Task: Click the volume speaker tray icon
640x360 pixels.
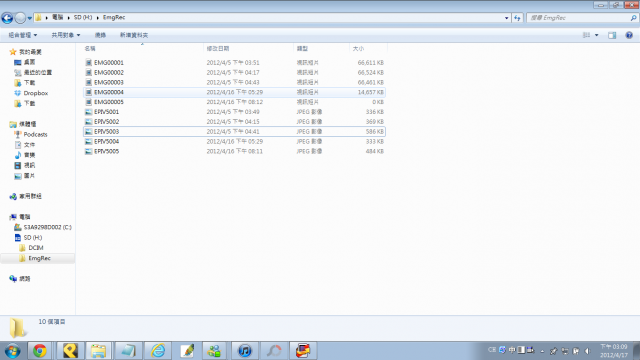Action: 587,351
